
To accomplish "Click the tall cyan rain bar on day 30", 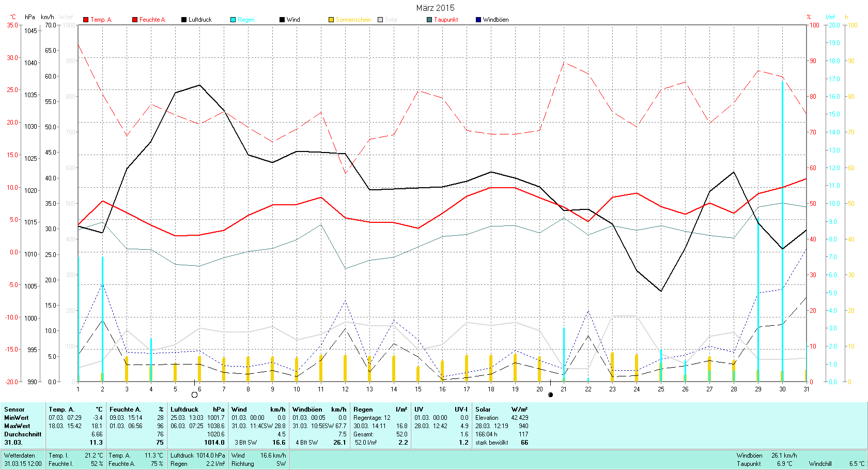I will click(782, 231).
